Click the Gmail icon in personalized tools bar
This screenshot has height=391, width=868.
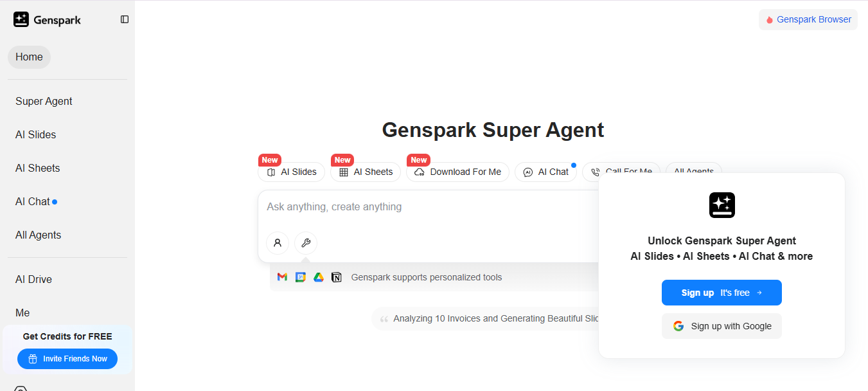[282, 277]
